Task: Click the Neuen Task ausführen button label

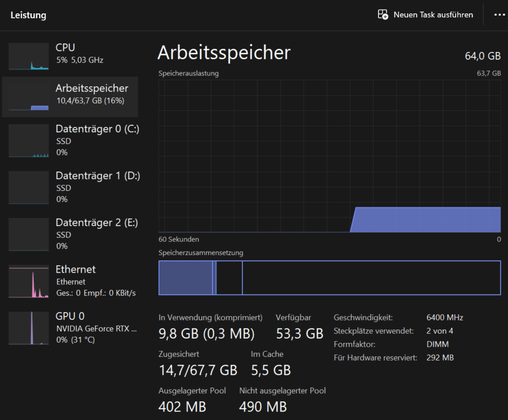Action: (x=433, y=15)
